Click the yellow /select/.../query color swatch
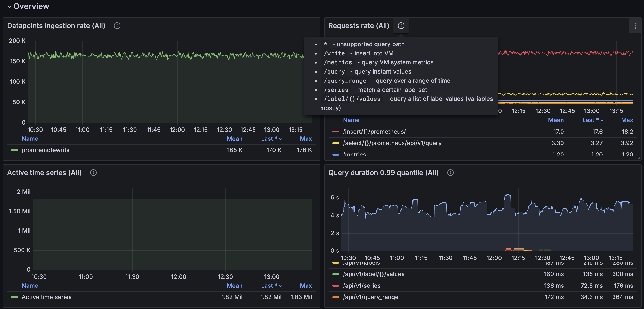The height and width of the screenshot is (309, 644). tap(336, 143)
